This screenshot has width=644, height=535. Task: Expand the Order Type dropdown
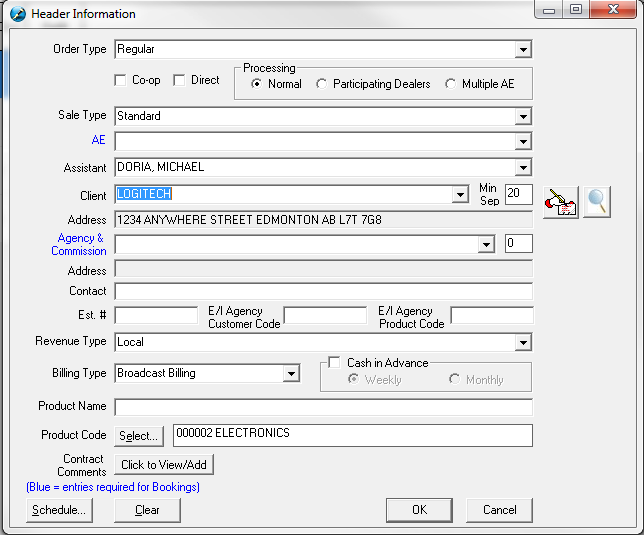pos(523,49)
